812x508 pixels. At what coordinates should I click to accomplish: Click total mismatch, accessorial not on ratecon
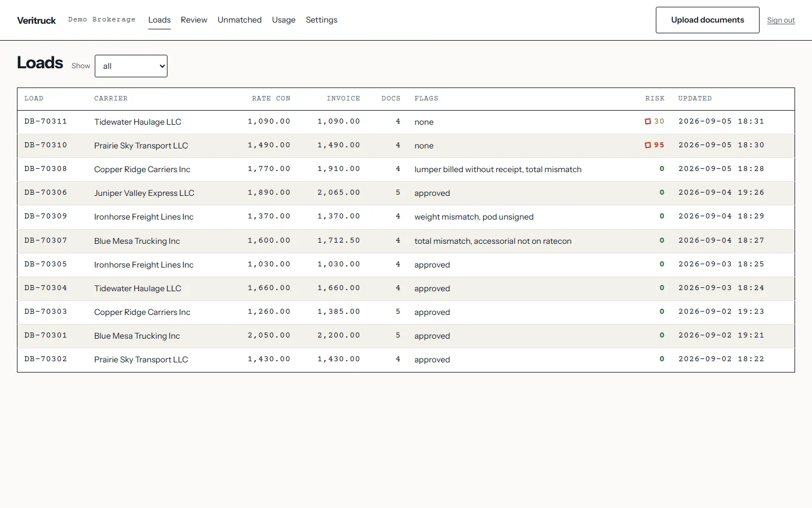click(493, 241)
